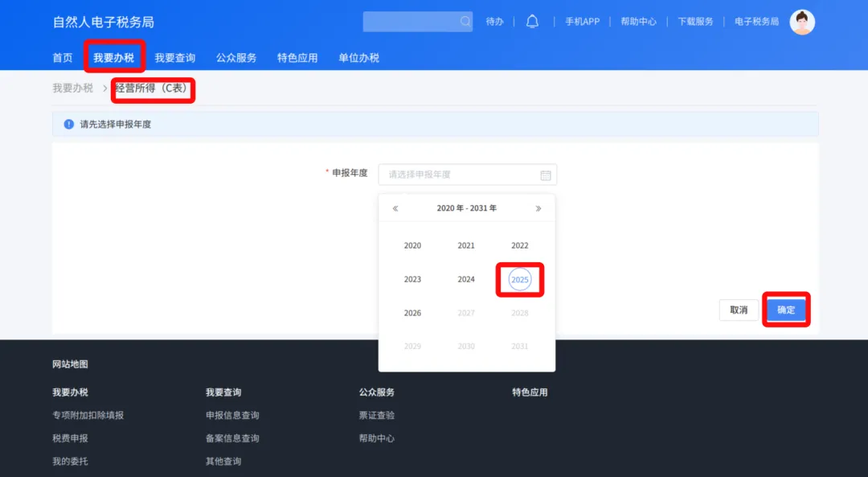Click the header search box
The image size is (868, 477).
(417, 22)
